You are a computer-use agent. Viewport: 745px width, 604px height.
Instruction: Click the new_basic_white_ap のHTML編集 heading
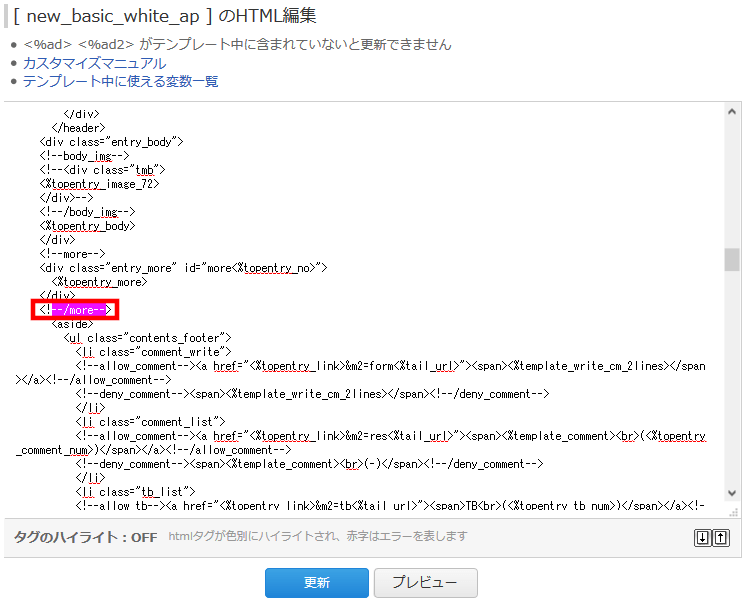tap(164, 16)
